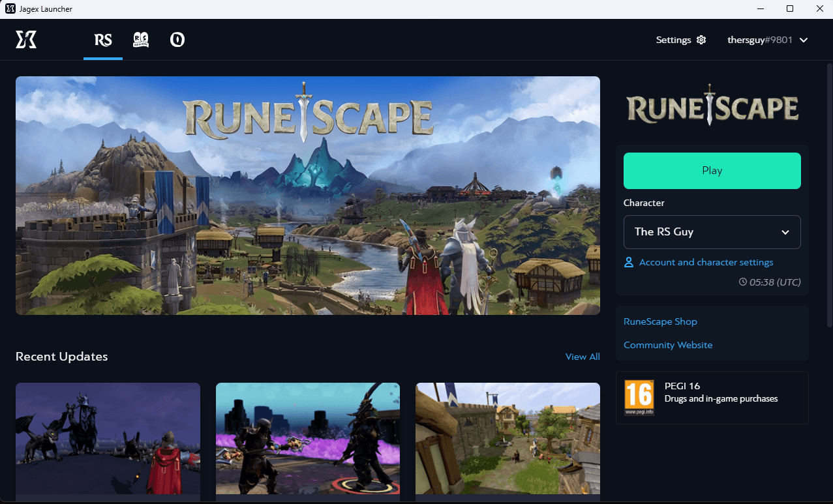Image resolution: width=833 pixels, height=504 pixels.
Task: Click View All in Recent Updates
Action: coord(582,357)
